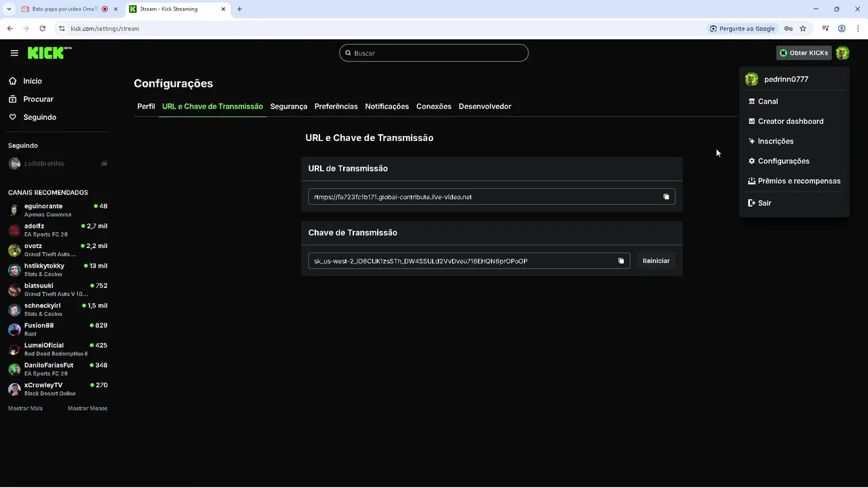The image size is (868, 488).
Task: Open ovotz channel avatar
Action: (14, 250)
